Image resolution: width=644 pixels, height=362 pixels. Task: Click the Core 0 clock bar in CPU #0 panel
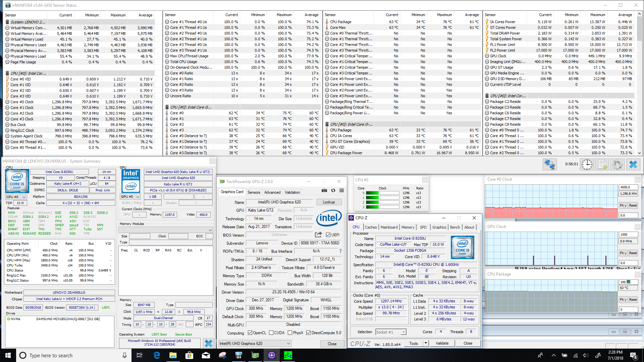(x=382, y=193)
